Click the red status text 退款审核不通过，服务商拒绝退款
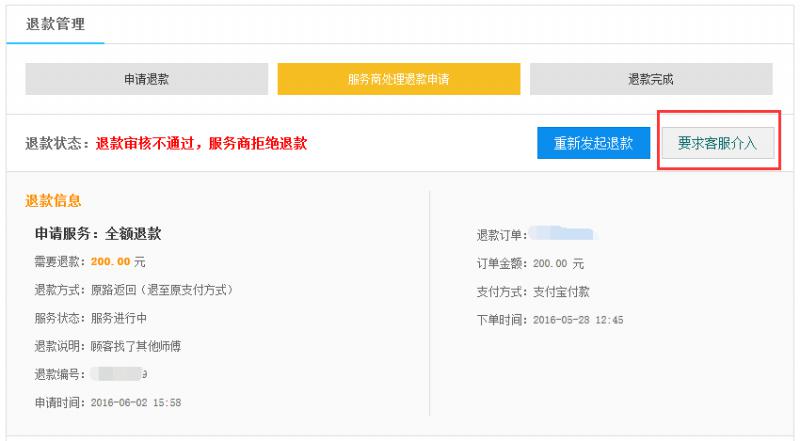The image size is (800, 441). point(202,143)
